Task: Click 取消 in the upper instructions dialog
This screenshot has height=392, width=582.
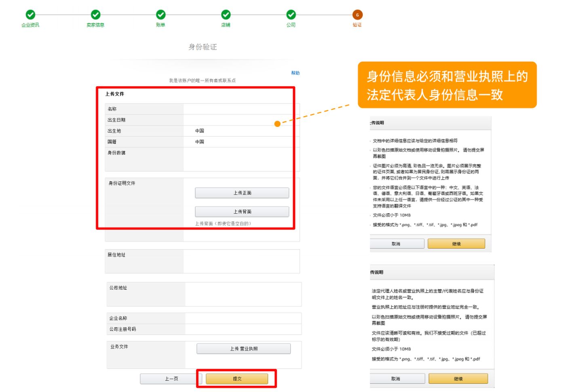Action: (x=396, y=244)
